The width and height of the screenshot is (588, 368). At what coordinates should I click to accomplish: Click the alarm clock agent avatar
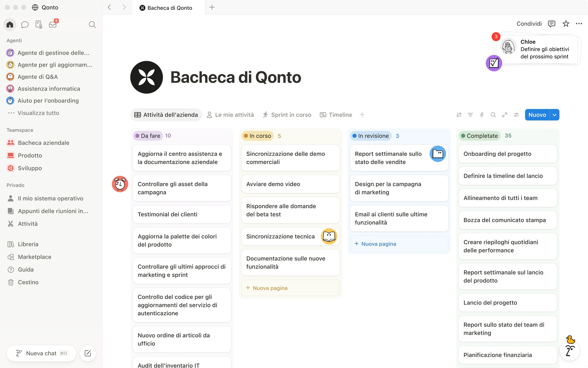tap(120, 184)
